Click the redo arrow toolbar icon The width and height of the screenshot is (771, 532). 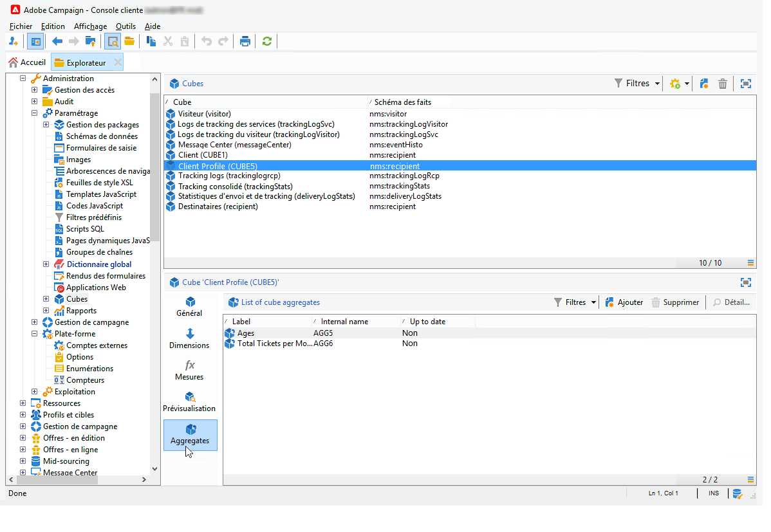pos(223,41)
